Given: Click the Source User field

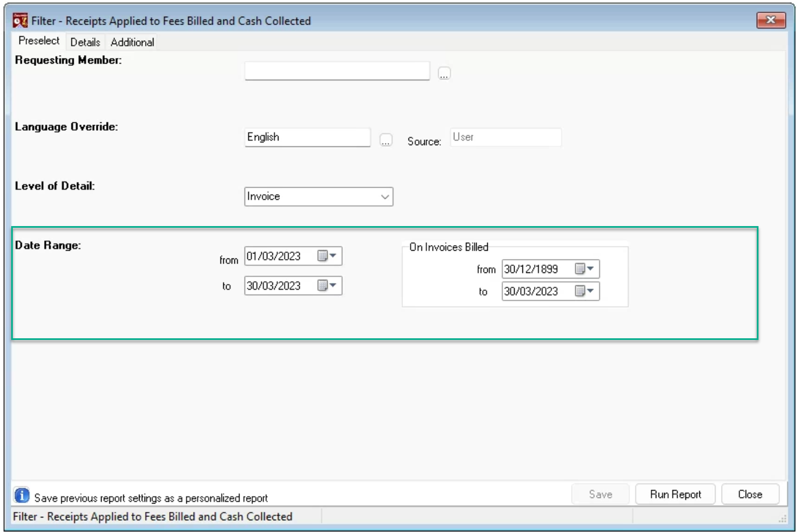Looking at the screenshot, I should pyautogui.click(x=506, y=137).
